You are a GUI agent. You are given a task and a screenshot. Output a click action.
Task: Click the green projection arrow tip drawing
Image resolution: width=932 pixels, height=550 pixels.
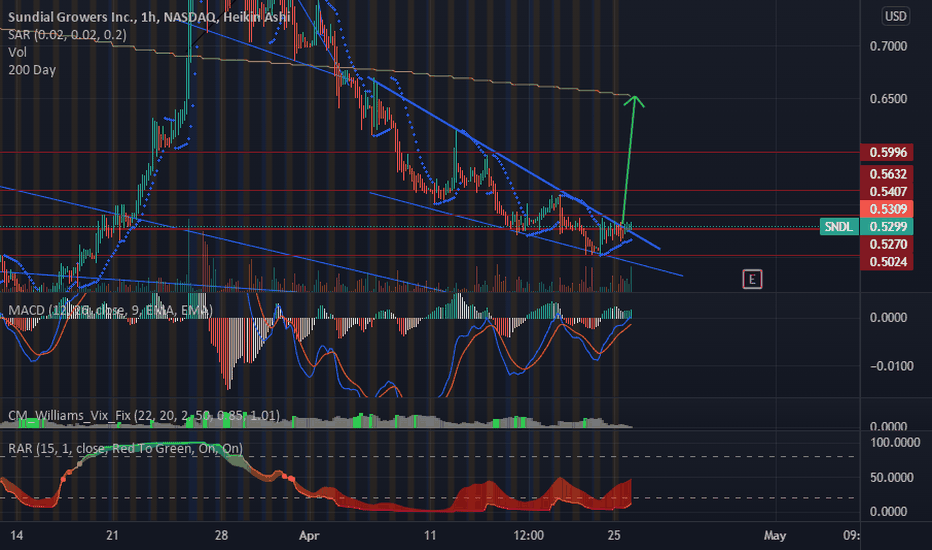click(634, 100)
